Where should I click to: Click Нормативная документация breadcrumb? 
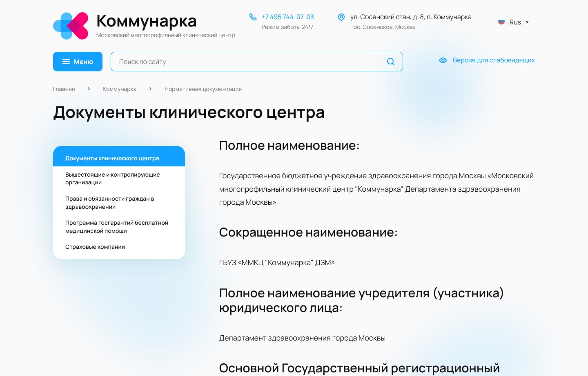[x=203, y=89]
